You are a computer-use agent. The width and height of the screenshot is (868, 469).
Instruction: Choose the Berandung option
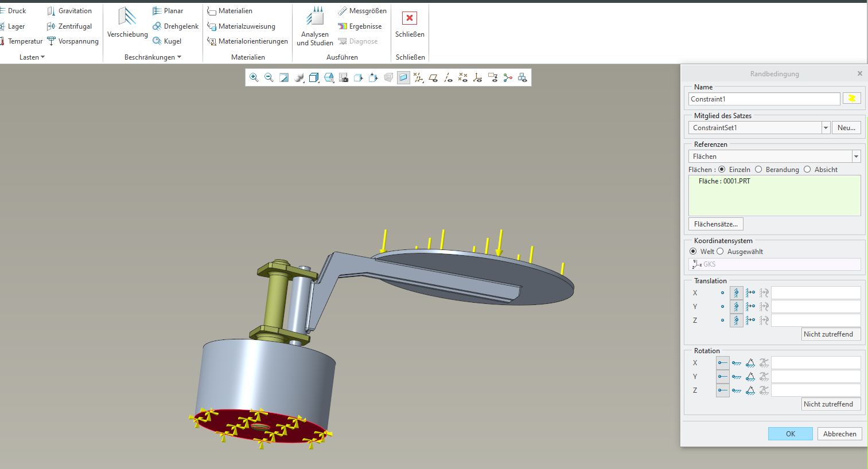(x=758, y=169)
